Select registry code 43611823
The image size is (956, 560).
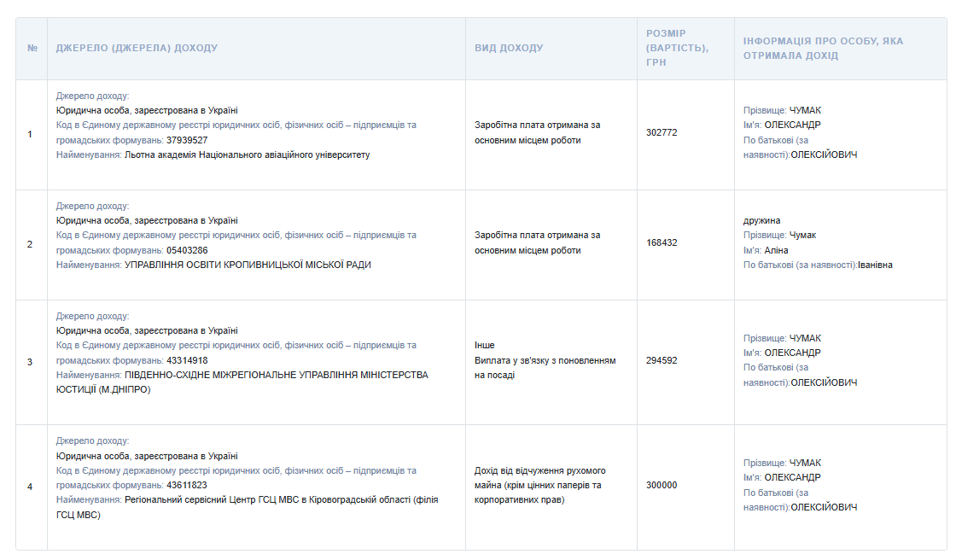click(187, 485)
